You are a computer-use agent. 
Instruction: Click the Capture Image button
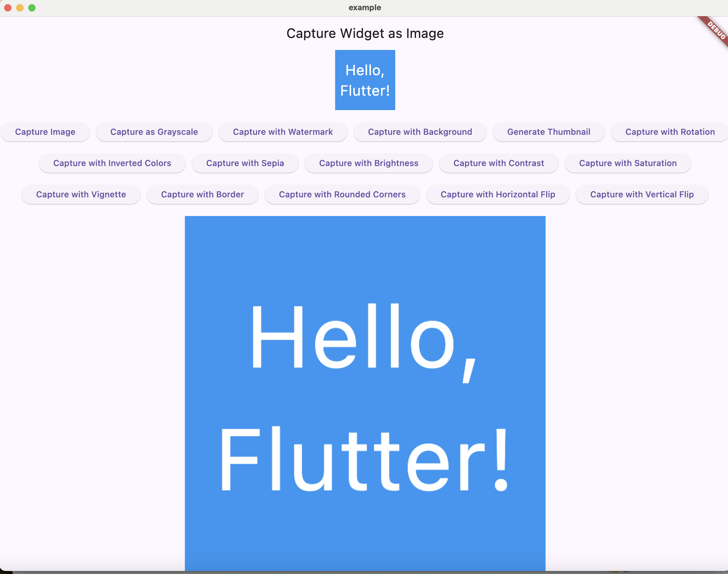[x=45, y=132]
